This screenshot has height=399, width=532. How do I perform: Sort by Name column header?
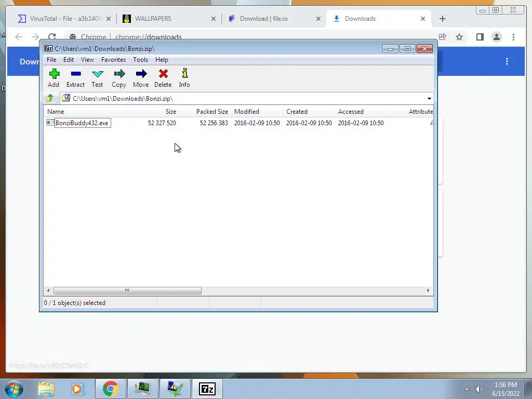85,112
